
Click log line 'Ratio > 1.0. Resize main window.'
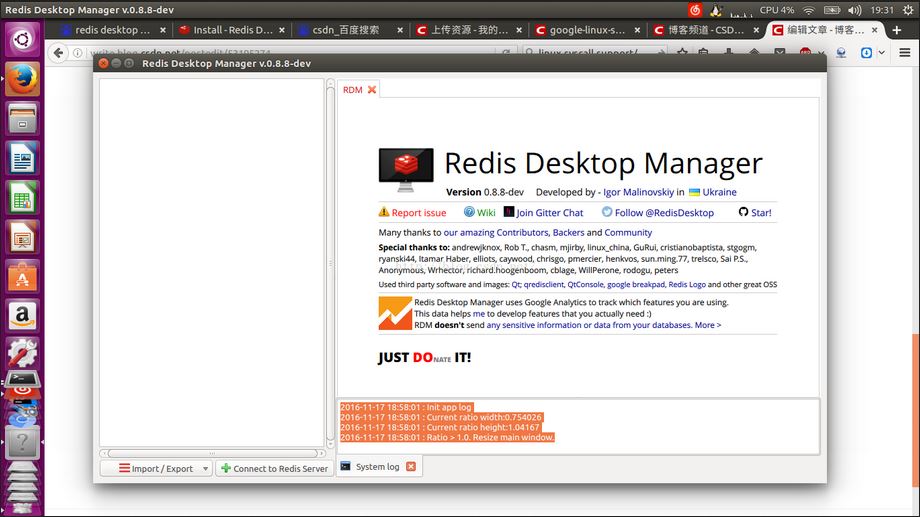tap(447, 437)
